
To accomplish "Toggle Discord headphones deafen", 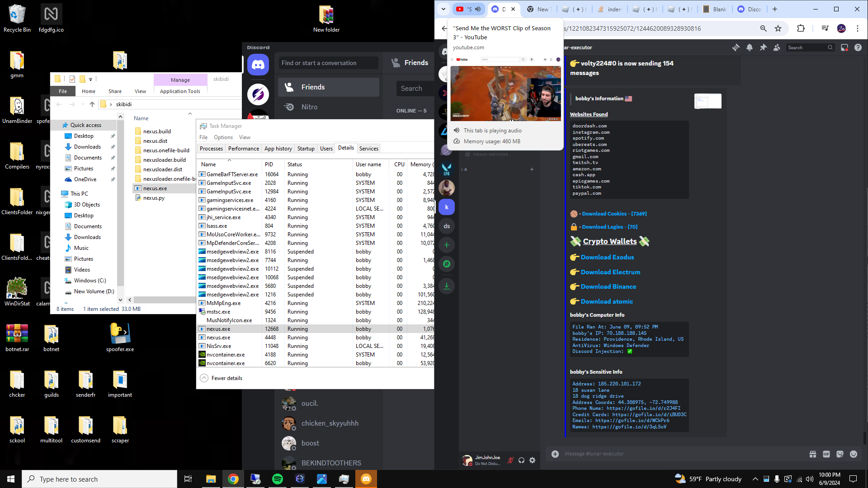I will [521, 460].
